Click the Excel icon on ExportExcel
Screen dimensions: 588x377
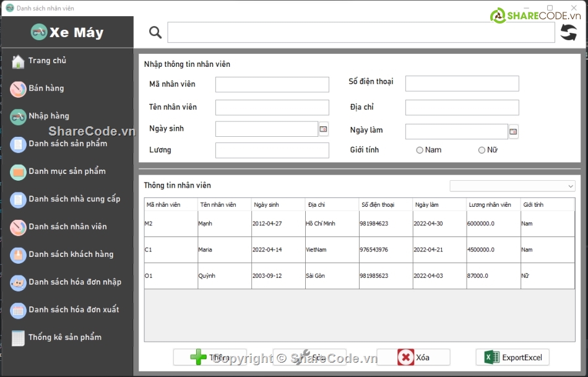point(491,357)
